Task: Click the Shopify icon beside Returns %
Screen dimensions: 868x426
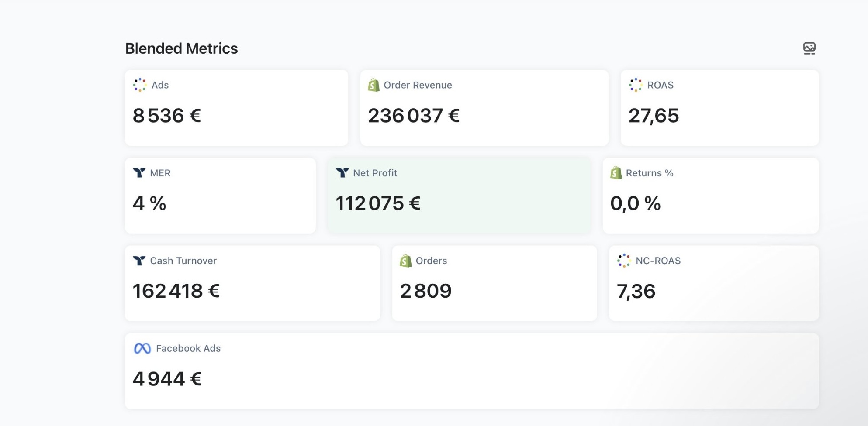Action: click(616, 173)
